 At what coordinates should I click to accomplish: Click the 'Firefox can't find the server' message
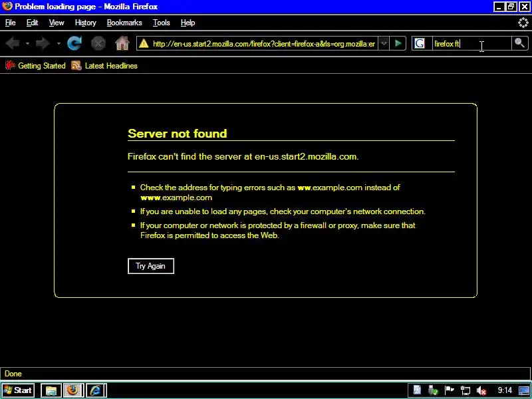coord(243,156)
